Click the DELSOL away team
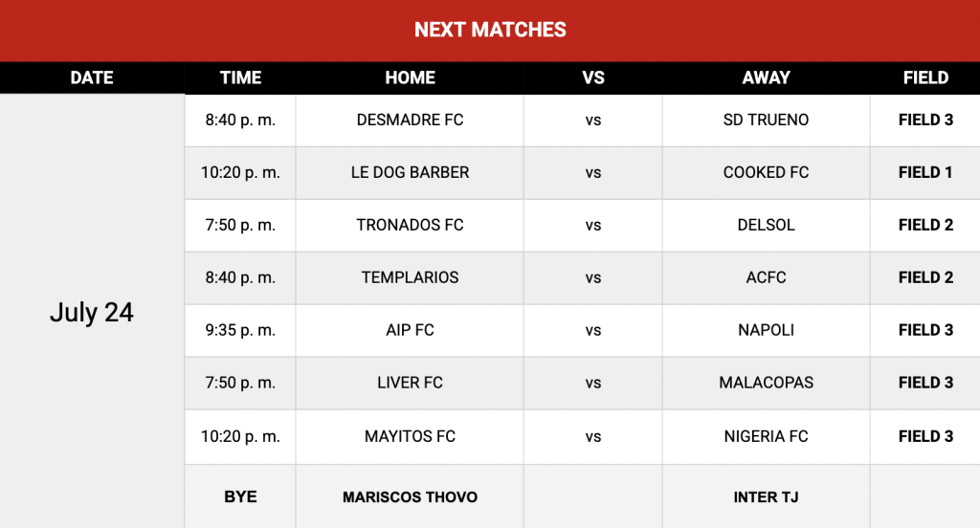980x528 pixels. tap(767, 225)
